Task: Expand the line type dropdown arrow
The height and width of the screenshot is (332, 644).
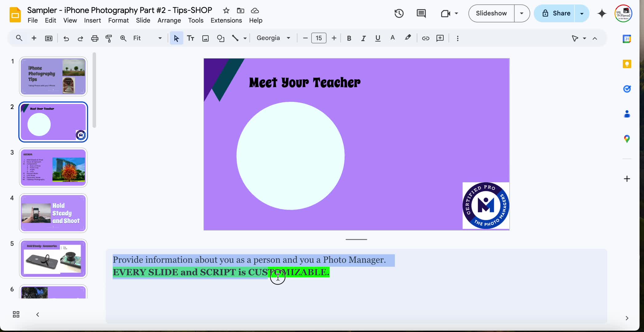Action: pyautogui.click(x=245, y=38)
